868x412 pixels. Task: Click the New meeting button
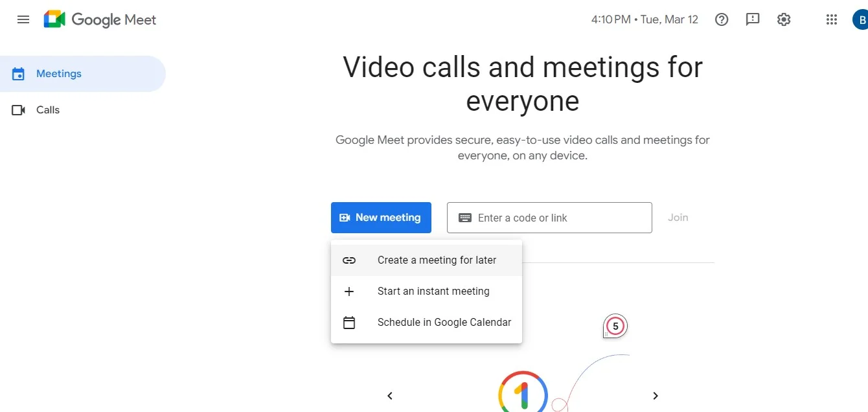coord(381,218)
